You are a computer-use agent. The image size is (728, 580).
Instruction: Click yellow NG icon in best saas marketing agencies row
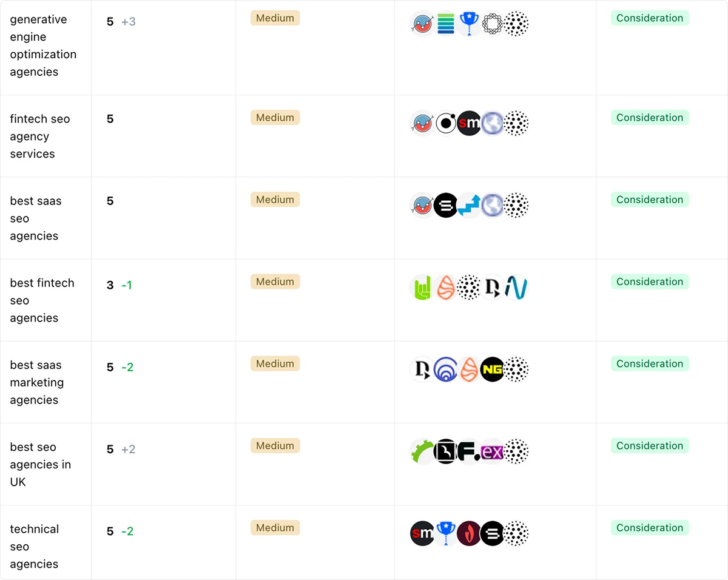pos(492,369)
